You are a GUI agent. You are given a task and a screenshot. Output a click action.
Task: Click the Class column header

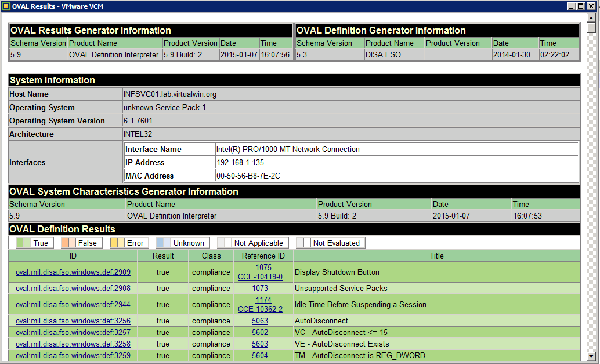(211, 256)
